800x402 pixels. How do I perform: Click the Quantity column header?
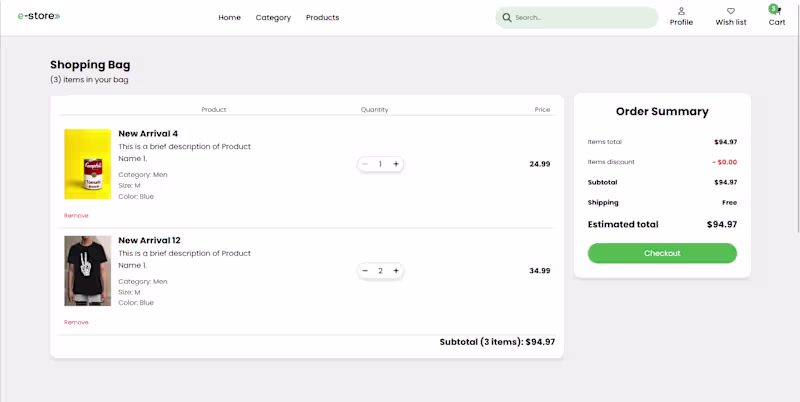pyautogui.click(x=374, y=110)
